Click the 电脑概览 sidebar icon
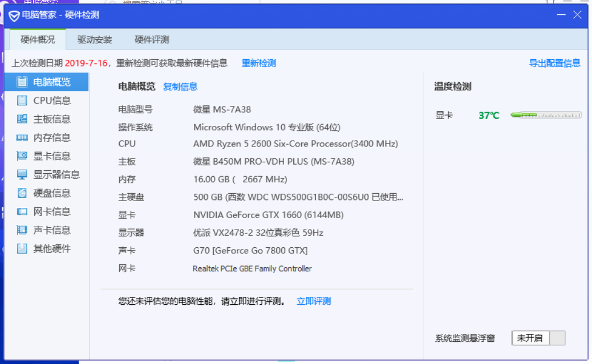 point(22,82)
